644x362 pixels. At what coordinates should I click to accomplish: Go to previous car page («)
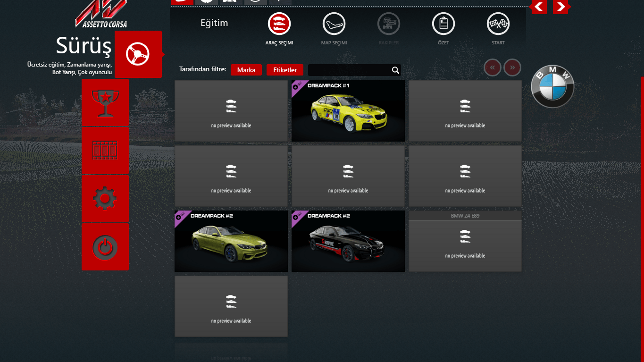[x=493, y=67]
